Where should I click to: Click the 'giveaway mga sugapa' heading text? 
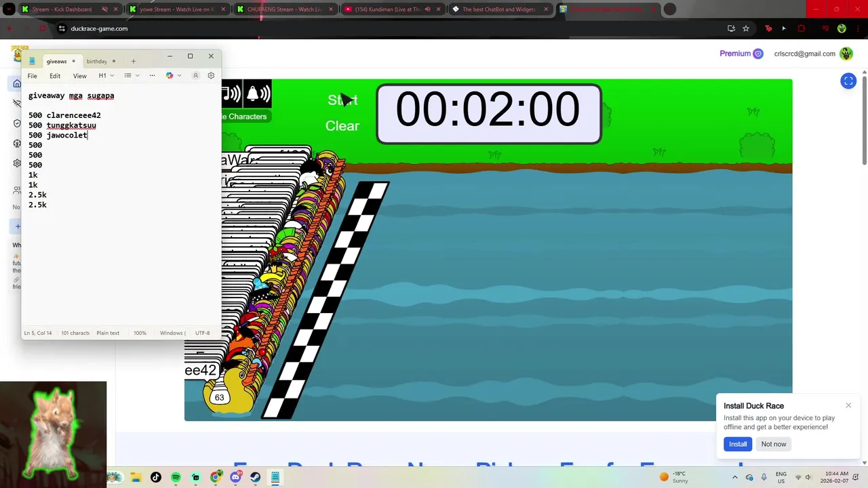[x=71, y=96]
